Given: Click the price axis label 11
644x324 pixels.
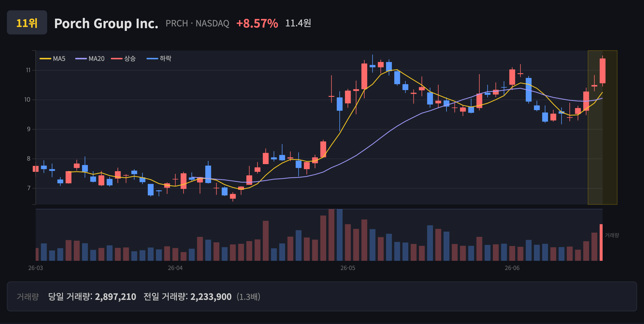Looking at the screenshot, I should point(28,70).
